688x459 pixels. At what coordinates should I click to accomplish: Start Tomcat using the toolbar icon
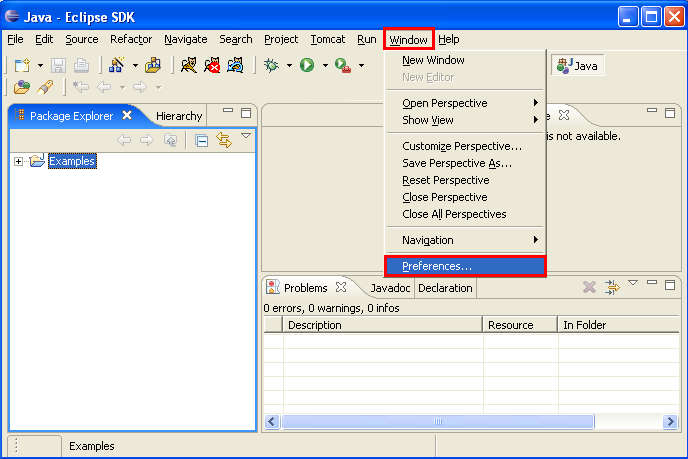pos(187,65)
